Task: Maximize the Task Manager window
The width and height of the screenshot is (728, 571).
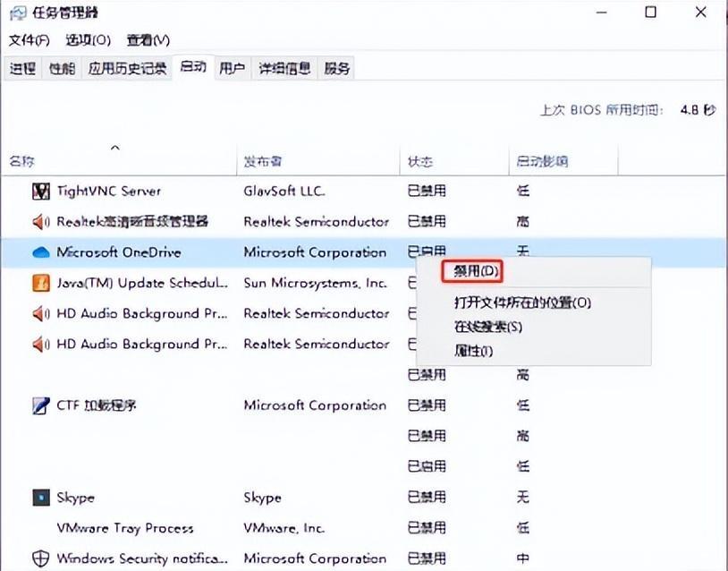Action: tap(650, 12)
